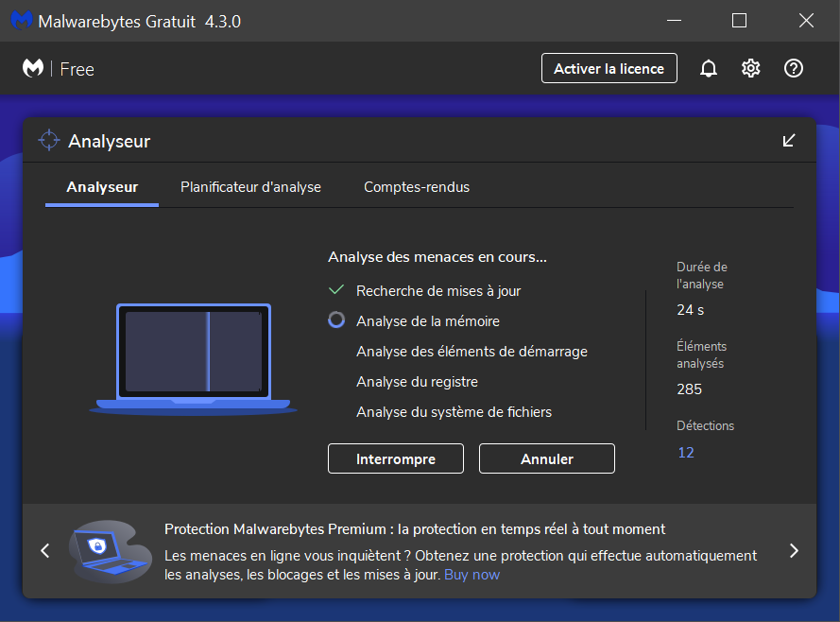The width and height of the screenshot is (840, 622).
Task: Click the green checkmark beside update search
Action: coord(336,290)
